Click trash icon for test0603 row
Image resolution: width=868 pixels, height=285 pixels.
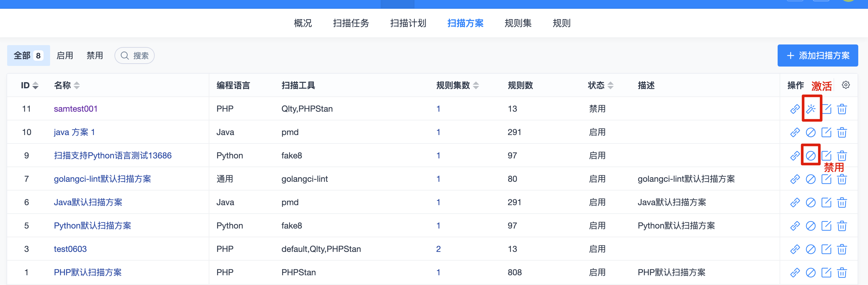tap(842, 249)
